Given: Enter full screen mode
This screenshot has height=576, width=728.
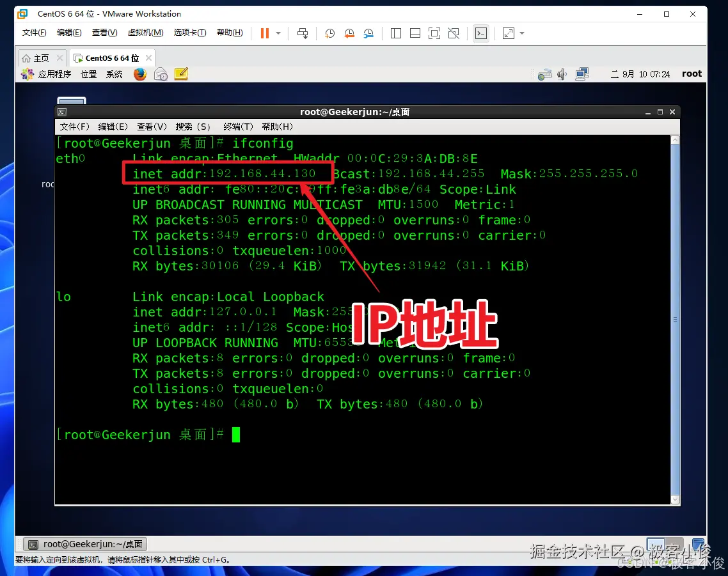Looking at the screenshot, I should pos(434,33).
